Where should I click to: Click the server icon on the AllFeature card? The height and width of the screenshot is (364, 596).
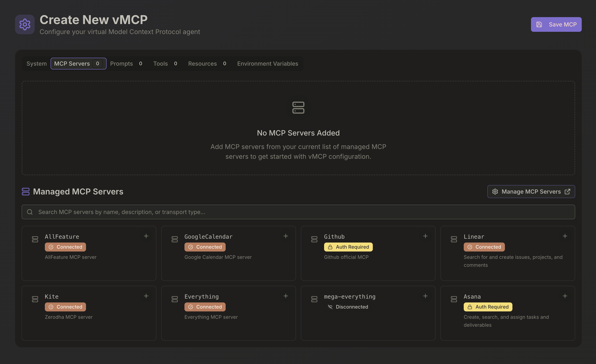click(35, 239)
